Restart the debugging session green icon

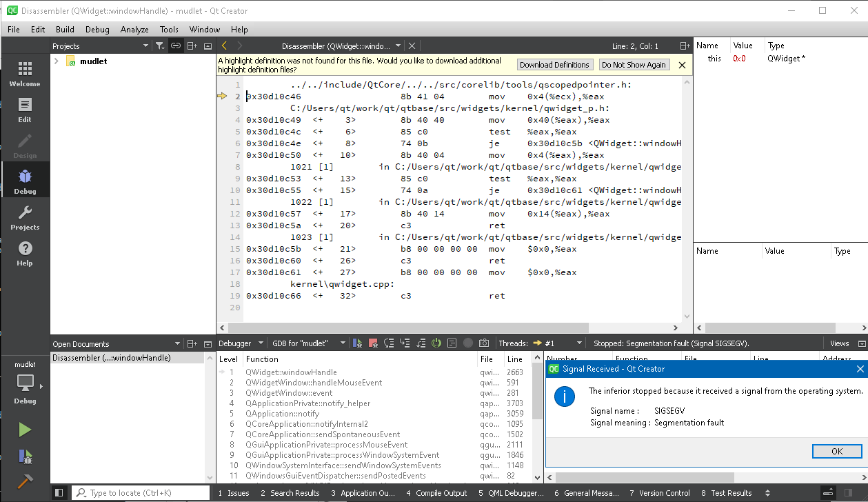click(x=436, y=343)
